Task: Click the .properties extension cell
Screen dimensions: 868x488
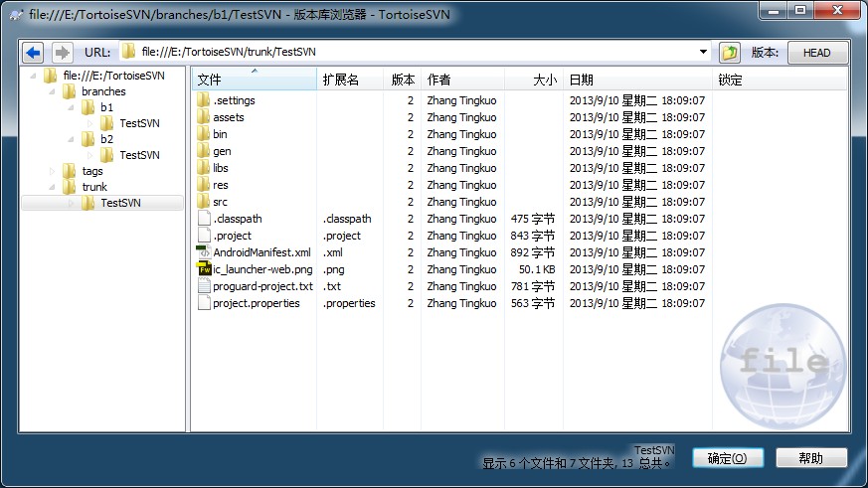Action: pyautogui.click(x=349, y=303)
